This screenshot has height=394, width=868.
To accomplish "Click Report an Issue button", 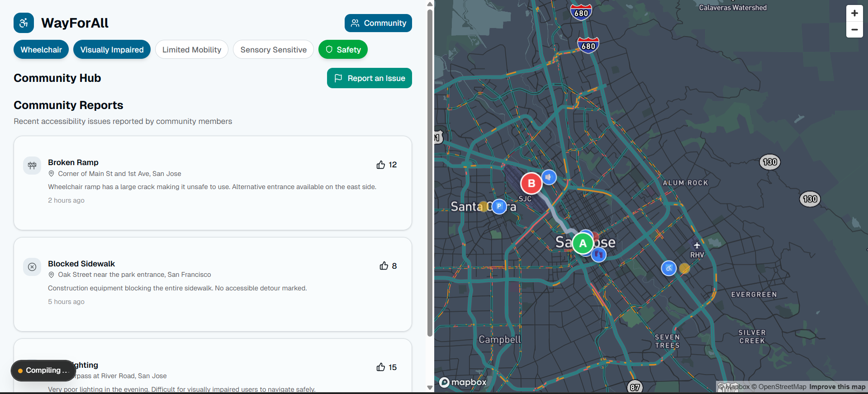I will (370, 78).
